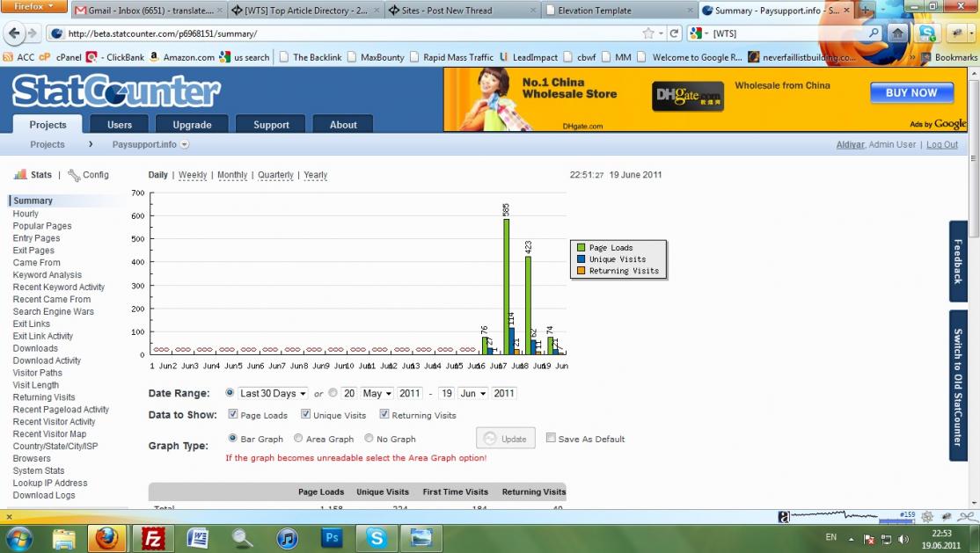The image size is (980, 553).
Task: Click the Feedback side tab
Action: [x=958, y=262]
